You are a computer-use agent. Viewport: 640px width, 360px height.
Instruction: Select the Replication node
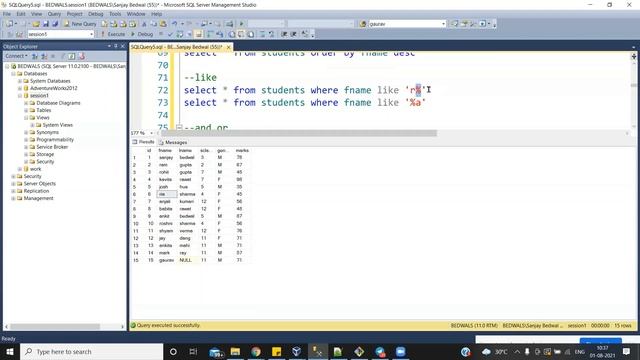click(36, 191)
